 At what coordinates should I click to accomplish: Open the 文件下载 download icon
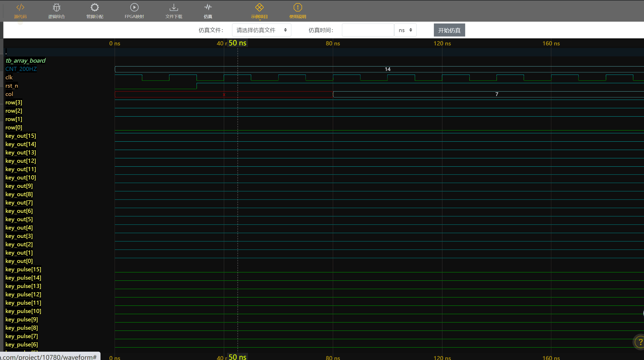(174, 8)
